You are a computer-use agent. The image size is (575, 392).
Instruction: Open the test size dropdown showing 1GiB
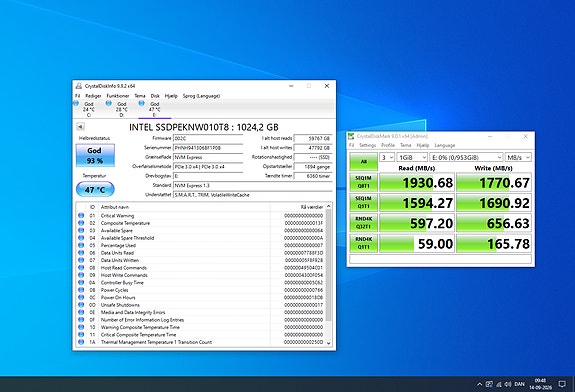[412, 157]
